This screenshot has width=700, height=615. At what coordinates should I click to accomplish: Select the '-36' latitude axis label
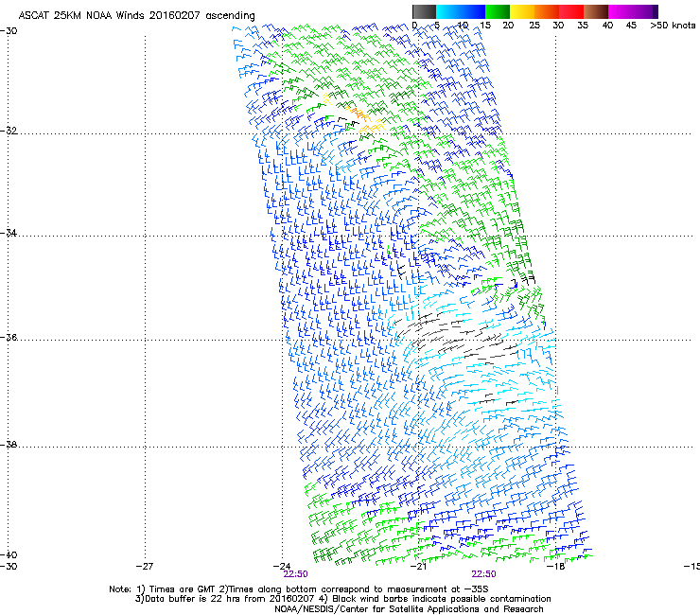click(9, 337)
